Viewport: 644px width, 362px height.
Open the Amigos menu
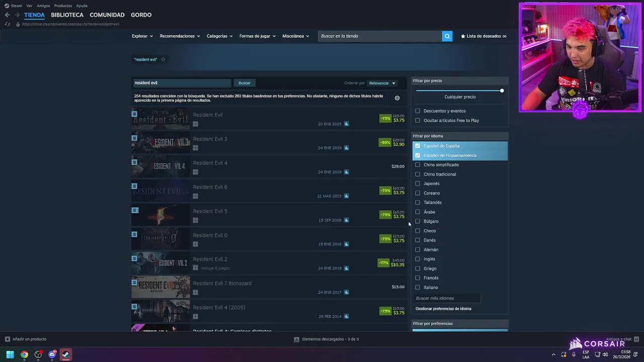(43, 6)
